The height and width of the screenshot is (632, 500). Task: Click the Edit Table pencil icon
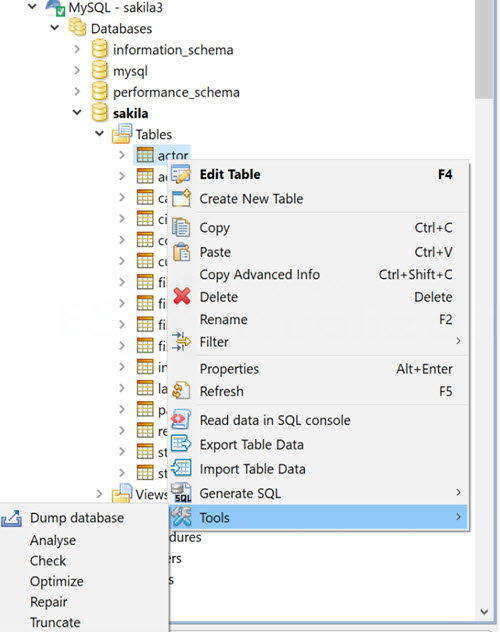(181, 175)
